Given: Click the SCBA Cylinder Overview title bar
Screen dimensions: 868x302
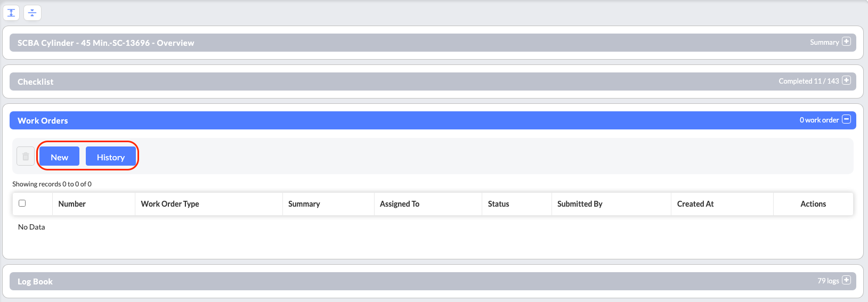Looking at the screenshot, I should click(x=433, y=43).
